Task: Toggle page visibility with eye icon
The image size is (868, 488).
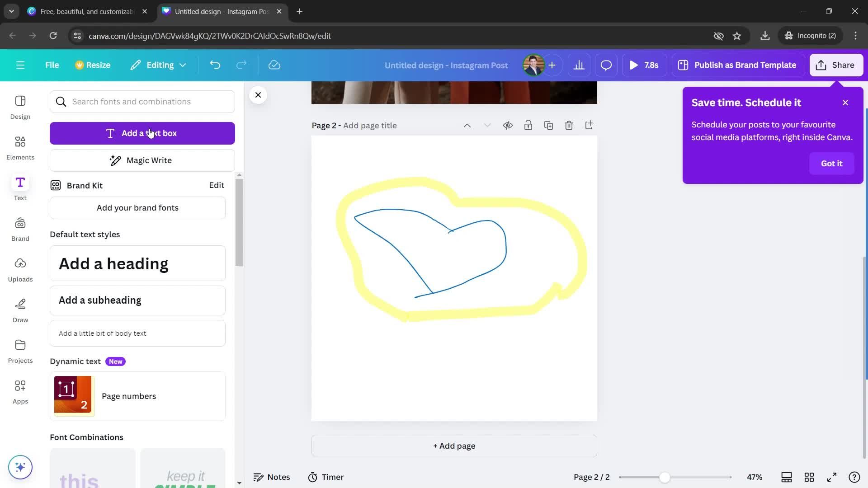Action: click(x=507, y=125)
